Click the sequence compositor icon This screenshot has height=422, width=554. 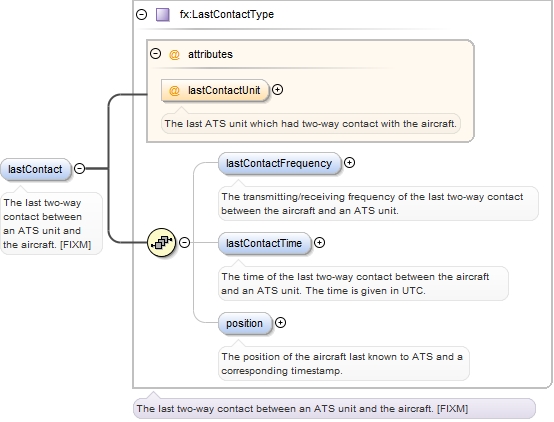[x=161, y=242]
